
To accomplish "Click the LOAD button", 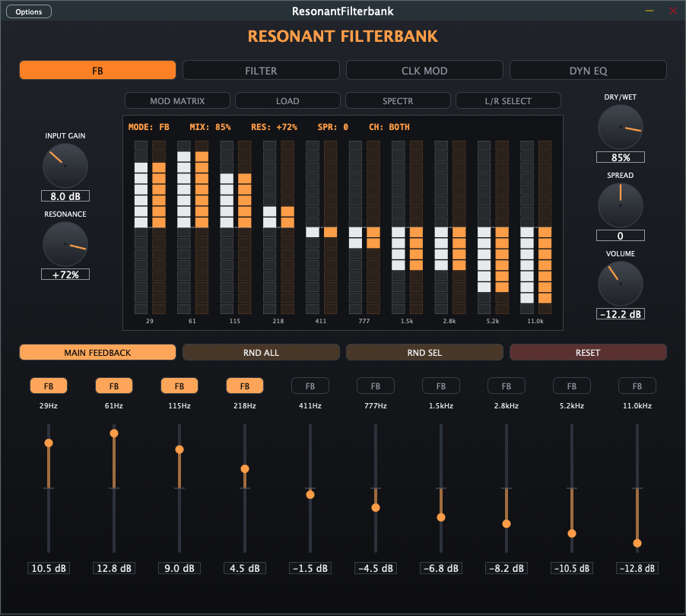I will 288,100.
